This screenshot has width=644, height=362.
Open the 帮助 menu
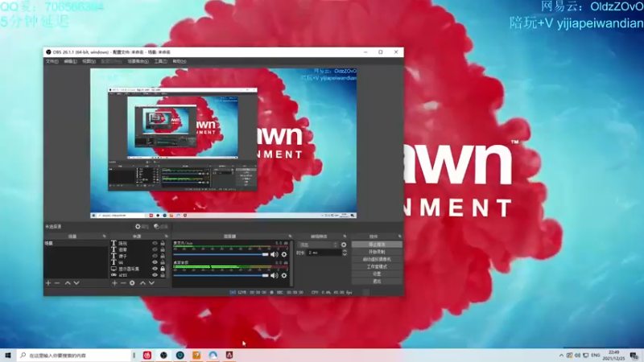click(x=180, y=61)
